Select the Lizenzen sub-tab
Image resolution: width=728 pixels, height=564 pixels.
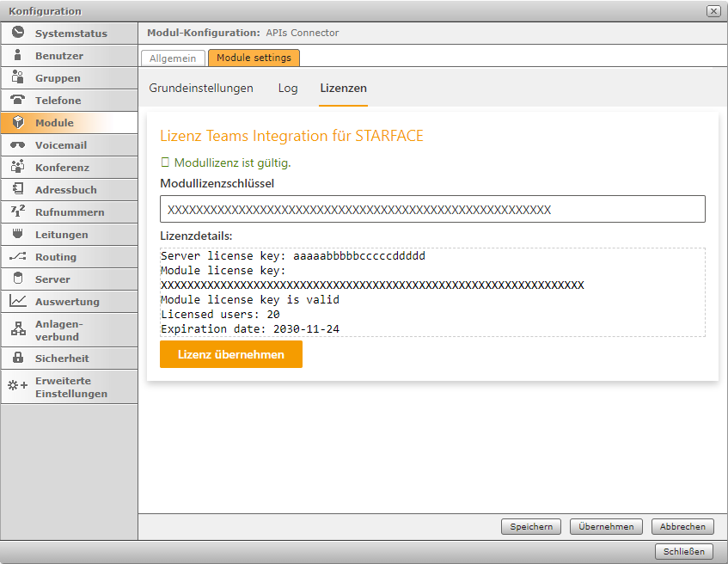(x=343, y=88)
